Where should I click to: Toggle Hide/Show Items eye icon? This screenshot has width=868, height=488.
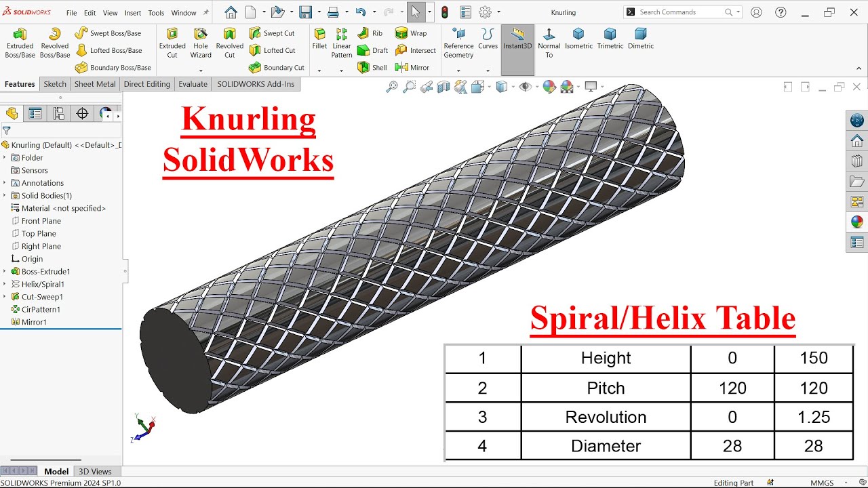526,87
